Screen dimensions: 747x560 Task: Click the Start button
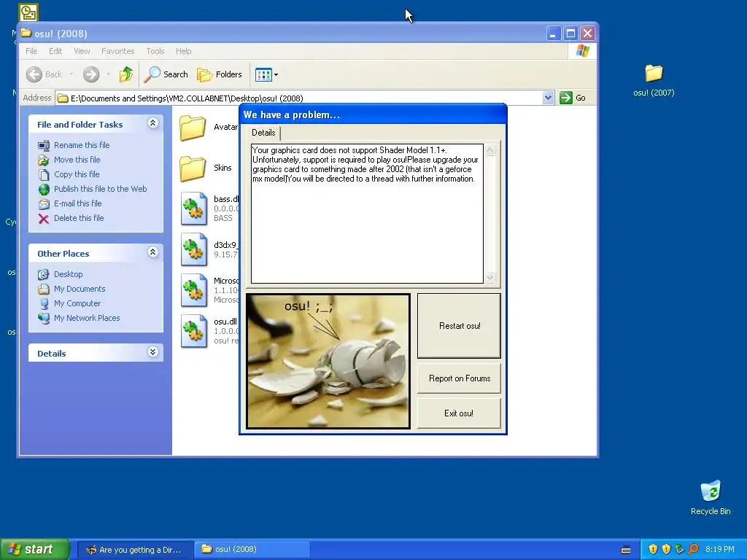(x=34, y=549)
